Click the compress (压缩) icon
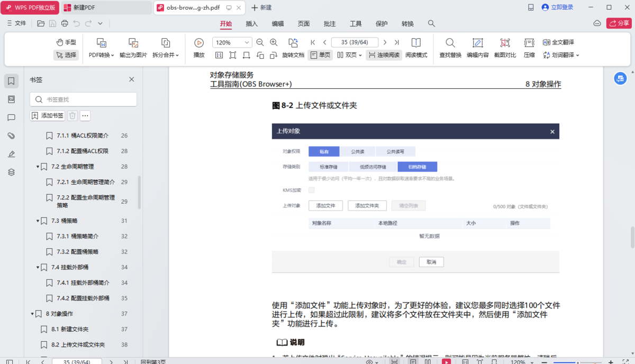635x364 pixels. click(529, 48)
